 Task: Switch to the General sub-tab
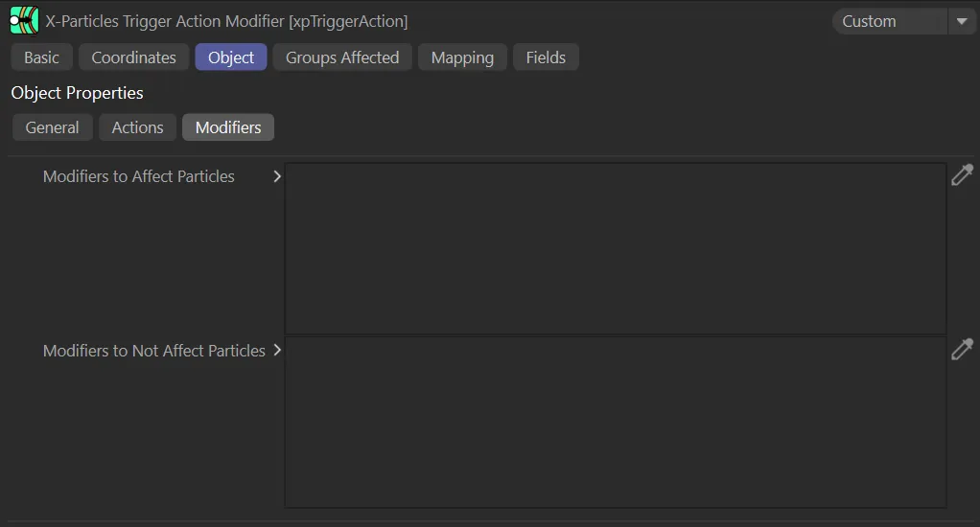click(53, 127)
